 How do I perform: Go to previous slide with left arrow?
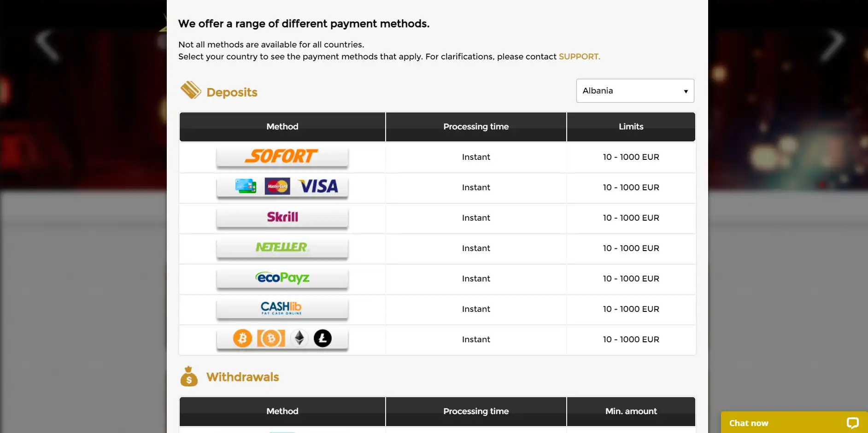pos(47,45)
